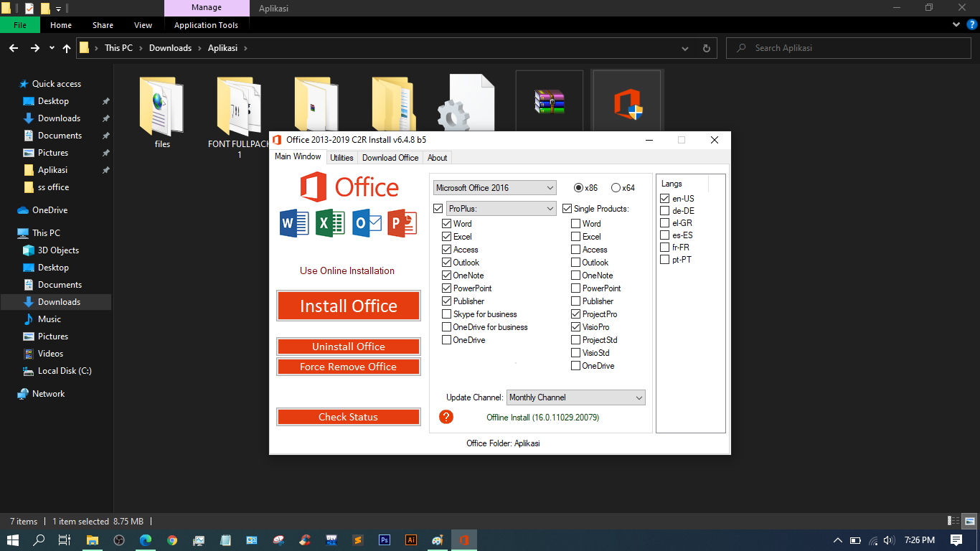Image resolution: width=980 pixels, height=551 pixels.
Task: Open Photoshop from the taskbar
Action: click(x=384, y=540)
